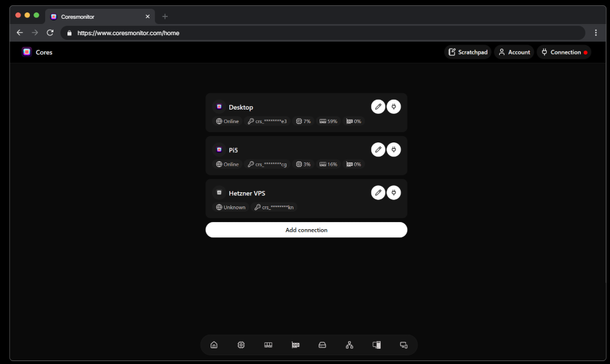Click the Hetzner VPS edit pencil icon
This screenshot has width=610, height=364.
click(x=378, y=192)
